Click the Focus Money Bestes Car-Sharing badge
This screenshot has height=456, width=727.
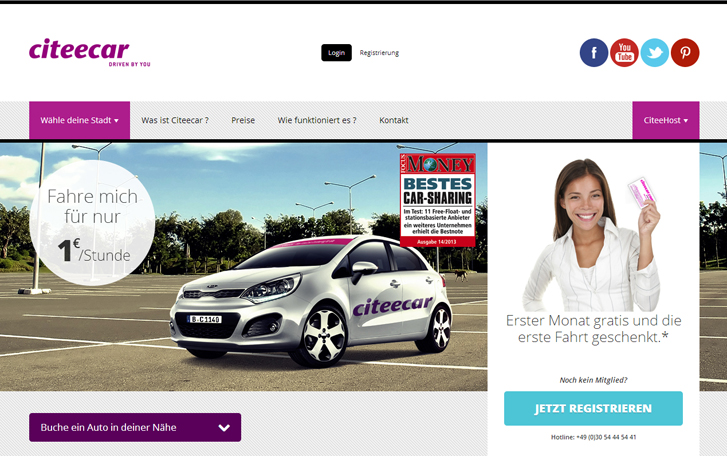[x=438, y=200]
